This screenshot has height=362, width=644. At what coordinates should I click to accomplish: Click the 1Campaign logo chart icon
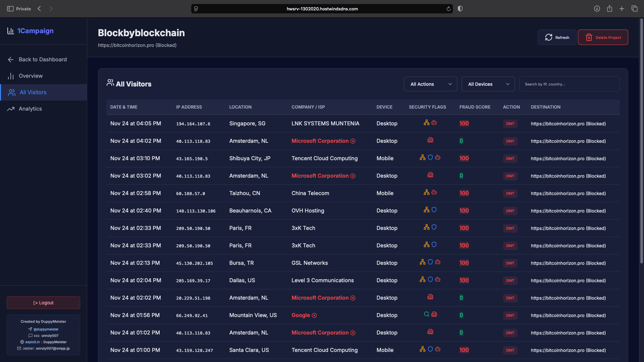(11, 31)
